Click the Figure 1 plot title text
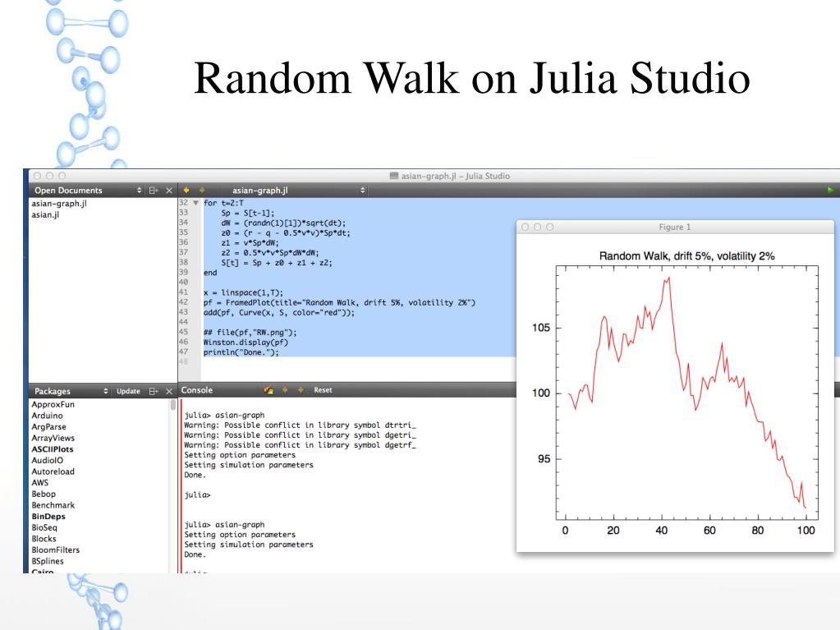 tap(686, 256)
